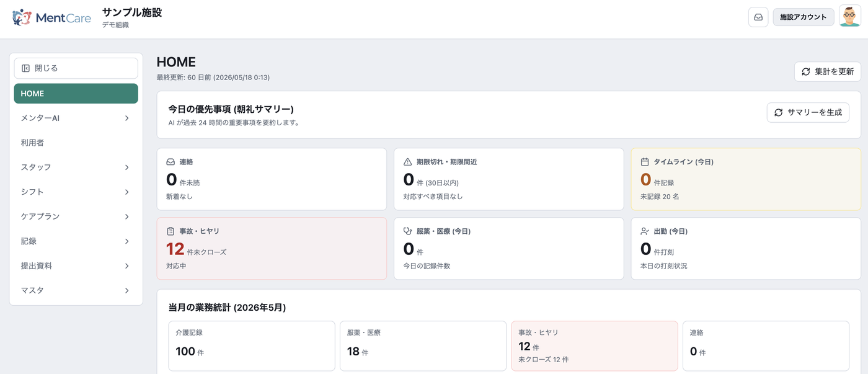Click the 今日の優先事項 (朝礼サマリー) heading

pyautogui.click(x=231, y=109)
